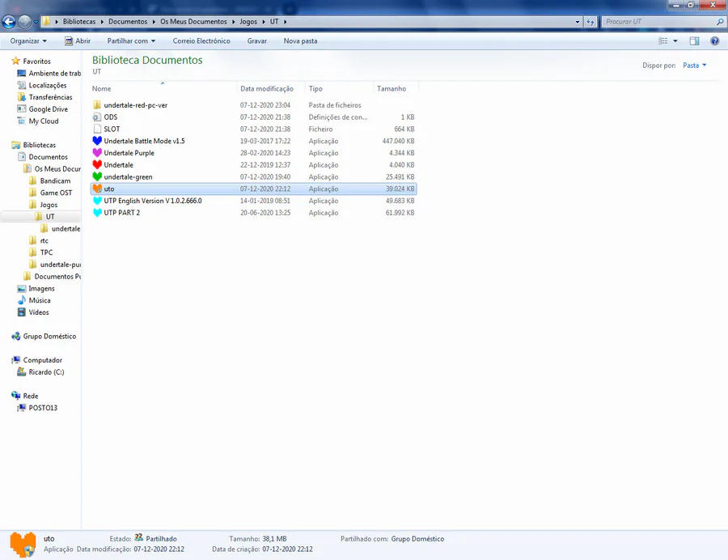The width and height of the screenshot is (728, 560).
Task: Sort by the Tamanho column header
Action: click(396, 88)
